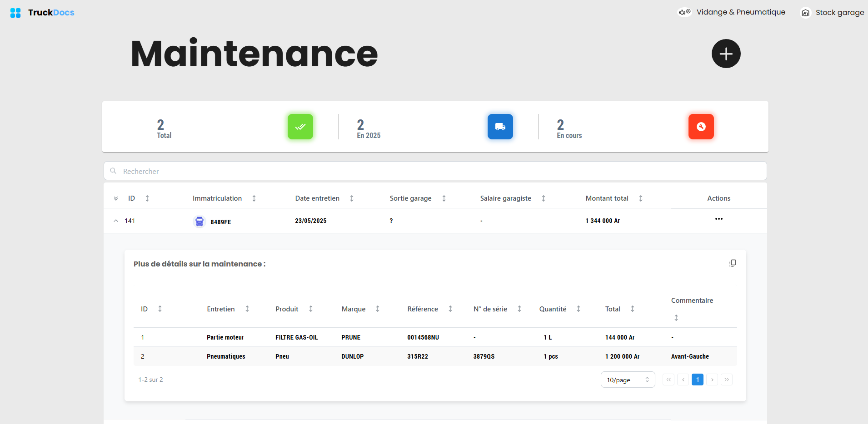Click the Stock garage warehouse icon
The image size is (868, 424).
(x=805, y=13)
